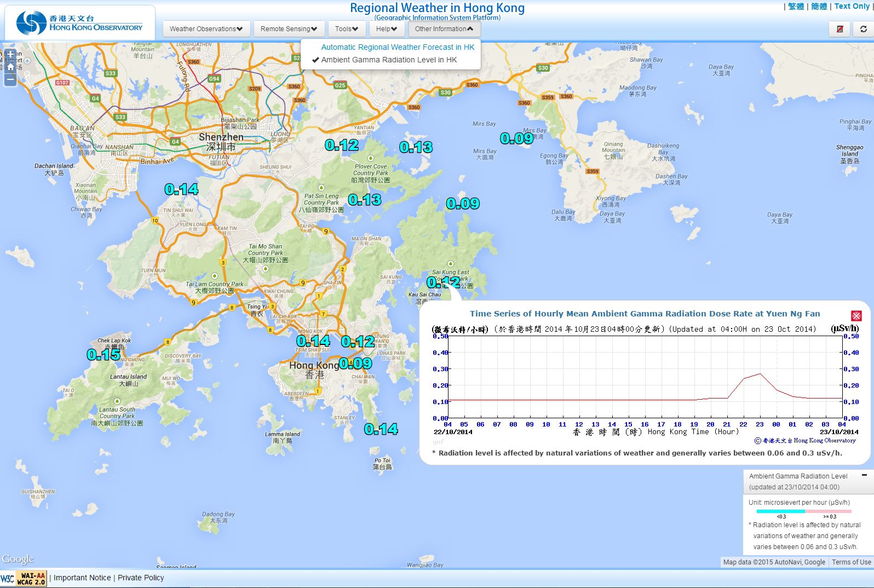Select the 0.15 reading at Chek Lap Kok
The height and width of the screenshot is (588, 874).
tap(104, 355)
